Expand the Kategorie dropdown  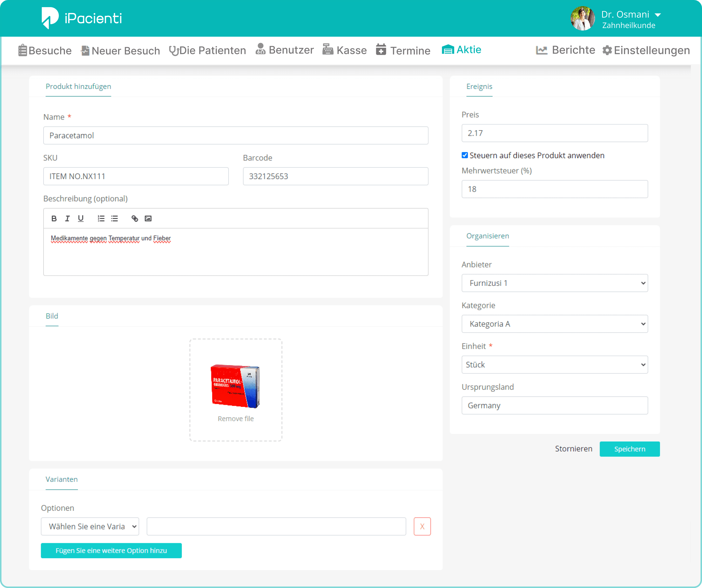(554, 324)
